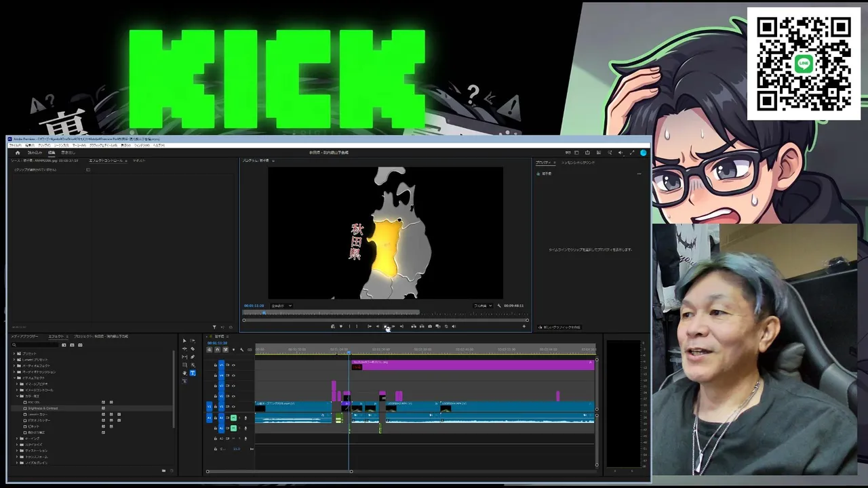This screenshot has height=488, width=868.
Task: Toggle Snap in the timeline header
Action: click(217, 350)
